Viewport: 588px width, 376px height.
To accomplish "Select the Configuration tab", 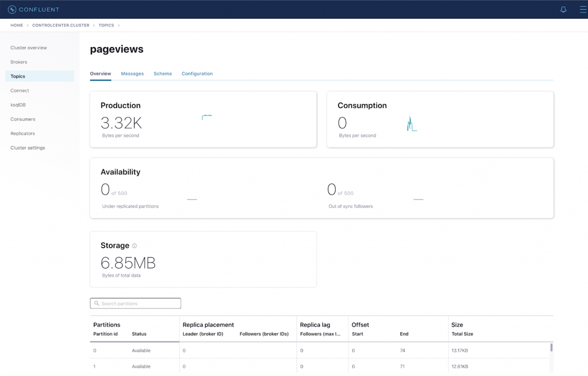I will point(197,73).
